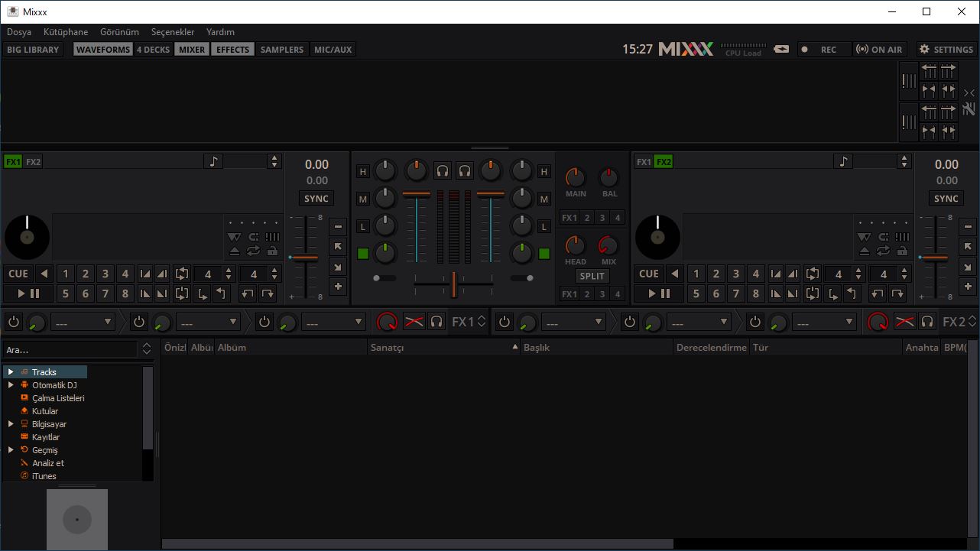
Task: Expand the Bilgisayar tree item
Action: 11,424
